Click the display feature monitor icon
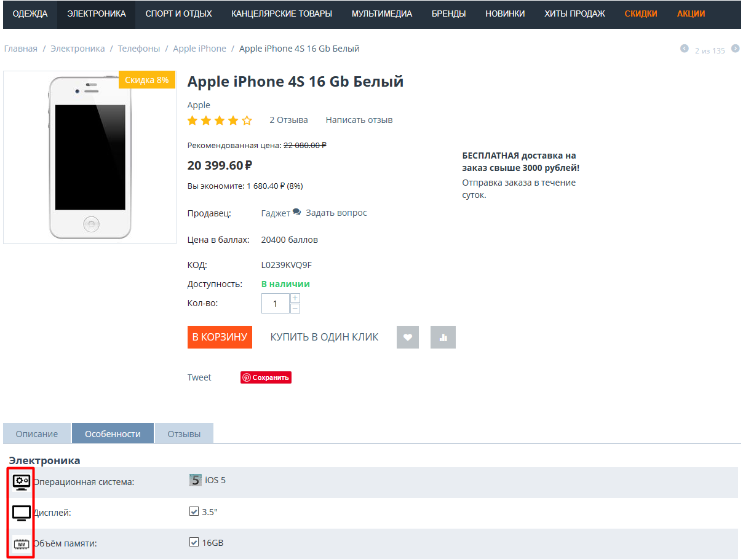Screen dimensions: 743x560 pos(22,513)
